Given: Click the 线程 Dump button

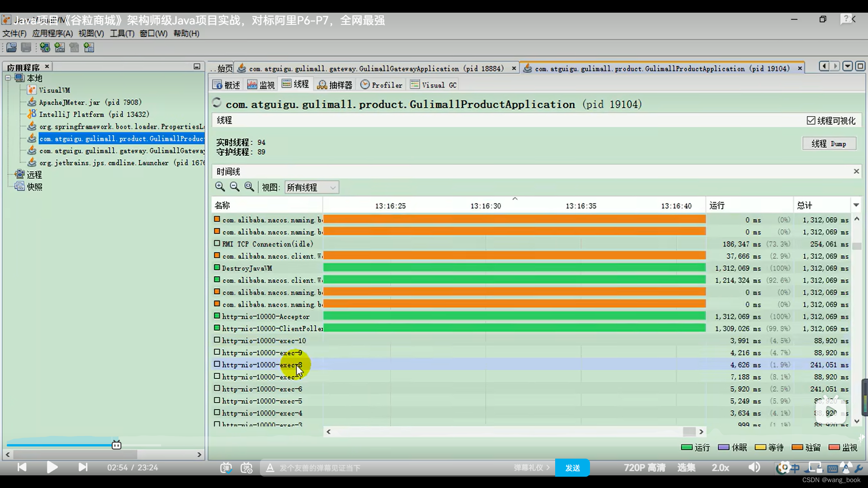Looking at the screenshot, I should click(829, 144).
